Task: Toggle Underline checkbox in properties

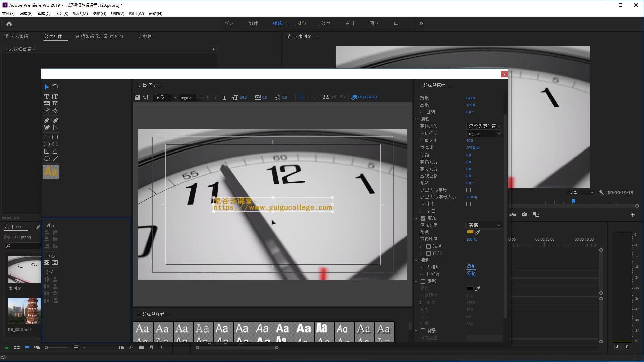Action: [469, 204]
